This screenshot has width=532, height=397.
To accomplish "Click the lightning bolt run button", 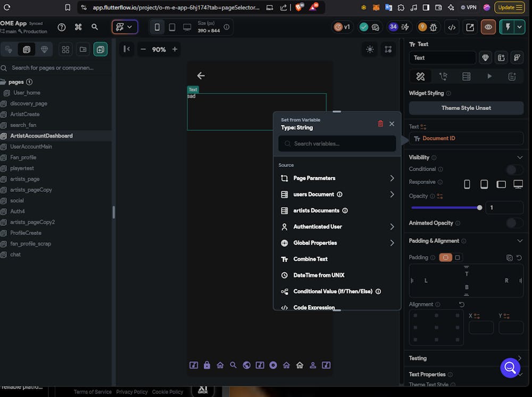I will click(x=507, y=27).
